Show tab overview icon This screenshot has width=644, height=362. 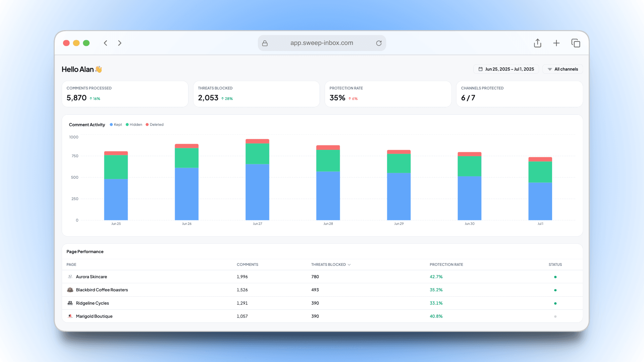pos(576,43)
